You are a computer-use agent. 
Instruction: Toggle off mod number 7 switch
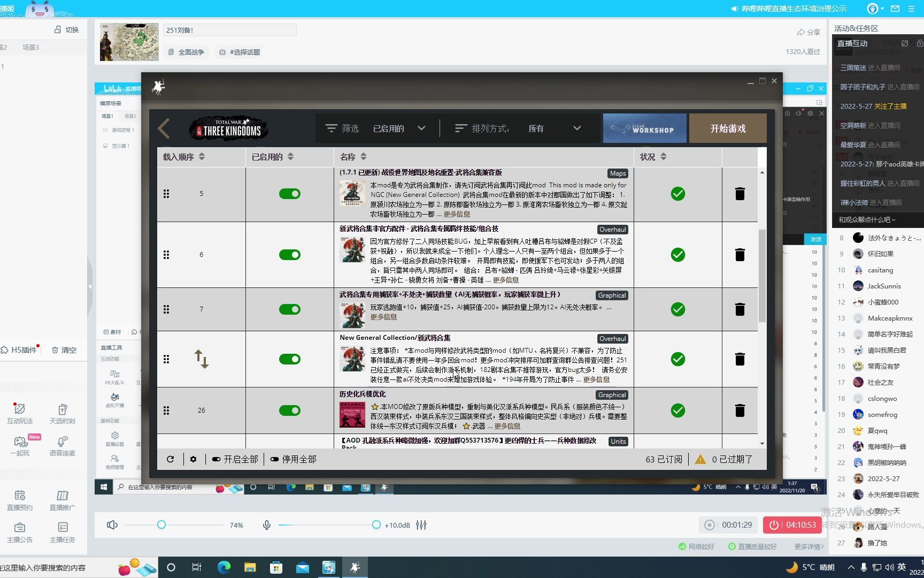pyautogui.click(x=290, y=309)
